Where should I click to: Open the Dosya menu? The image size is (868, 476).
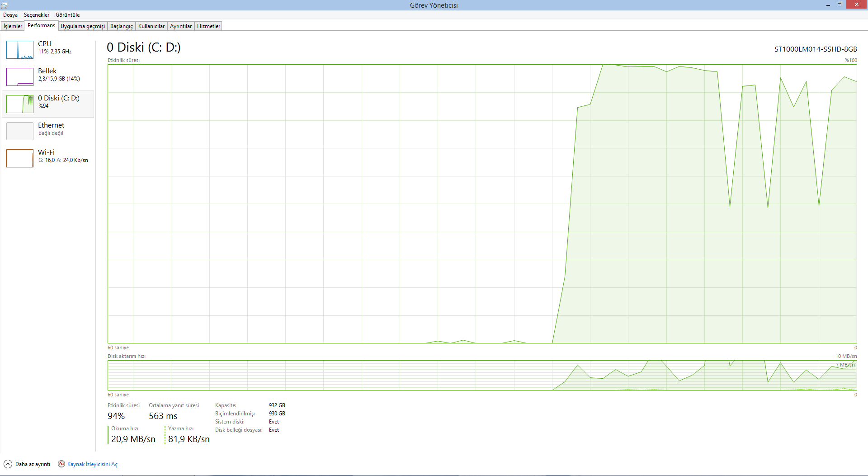click(x=10, y=15)
